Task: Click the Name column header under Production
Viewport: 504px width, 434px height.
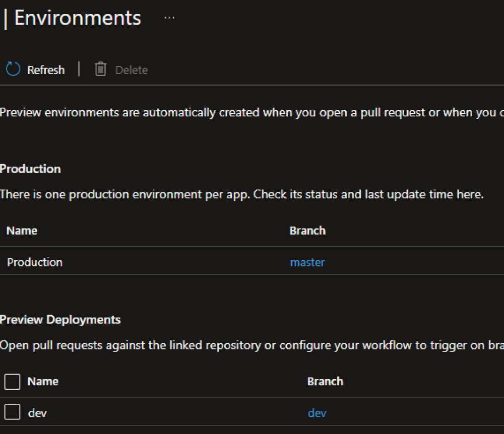Action: (x=22, y=231)
